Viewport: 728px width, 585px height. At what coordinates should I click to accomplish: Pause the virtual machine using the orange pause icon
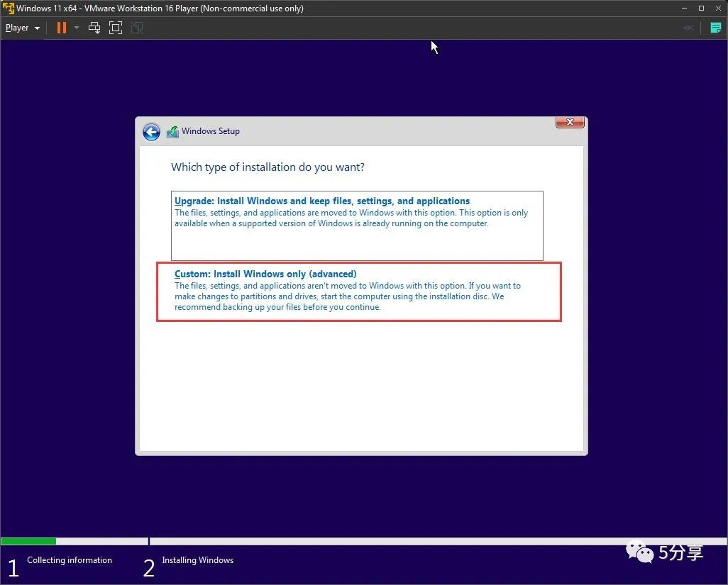(61, 28)
